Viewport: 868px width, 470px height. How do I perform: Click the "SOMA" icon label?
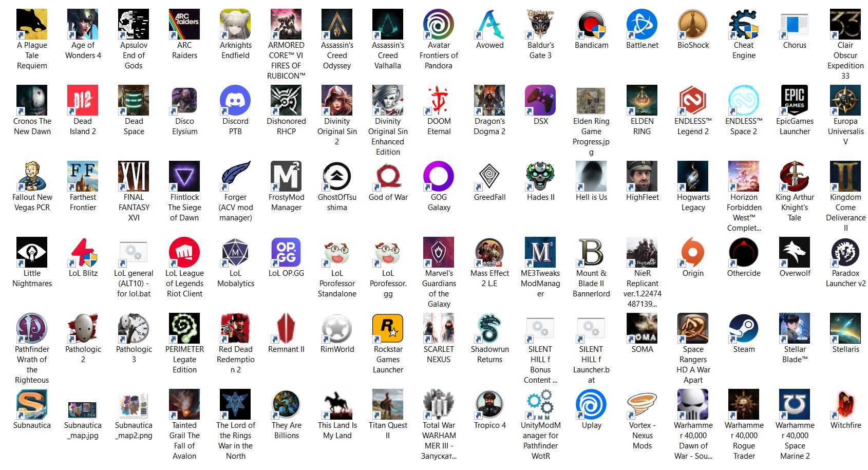tap(642, 349)
